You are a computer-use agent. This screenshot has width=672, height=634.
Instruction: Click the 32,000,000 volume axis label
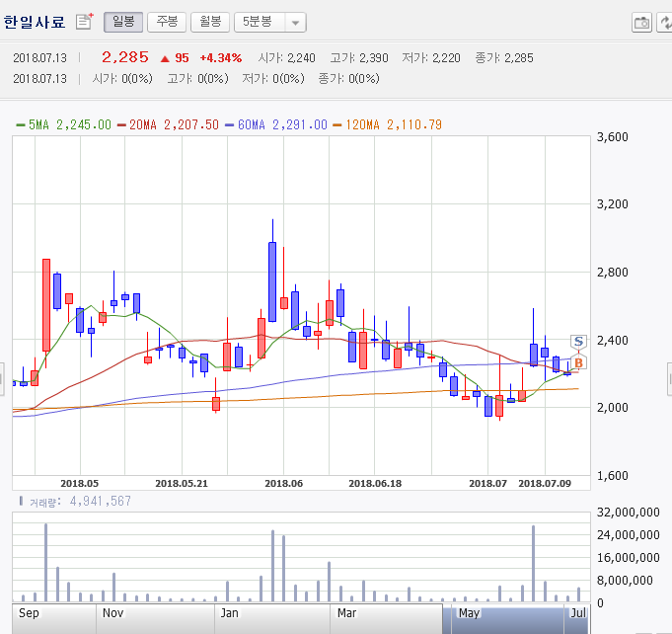629,513
